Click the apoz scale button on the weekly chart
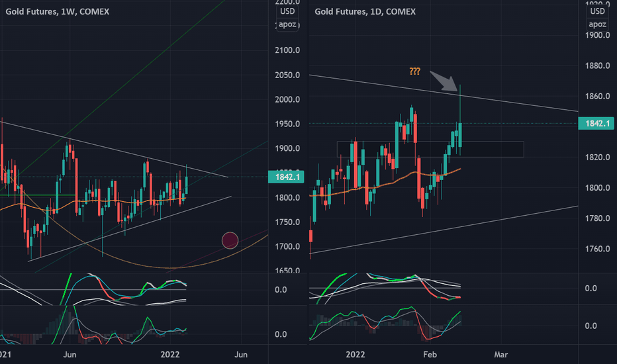This screenshot has height=364, width=617. point(287,24)
